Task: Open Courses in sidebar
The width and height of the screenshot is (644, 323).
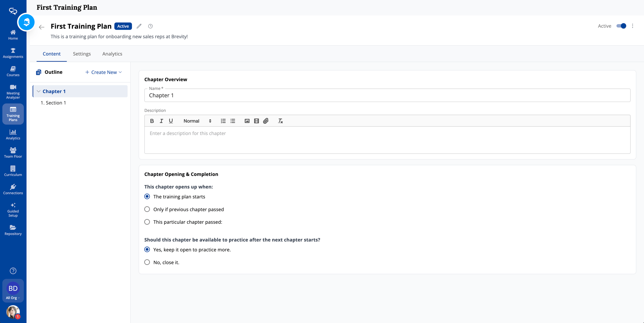Action: click(x=13, y=71)
